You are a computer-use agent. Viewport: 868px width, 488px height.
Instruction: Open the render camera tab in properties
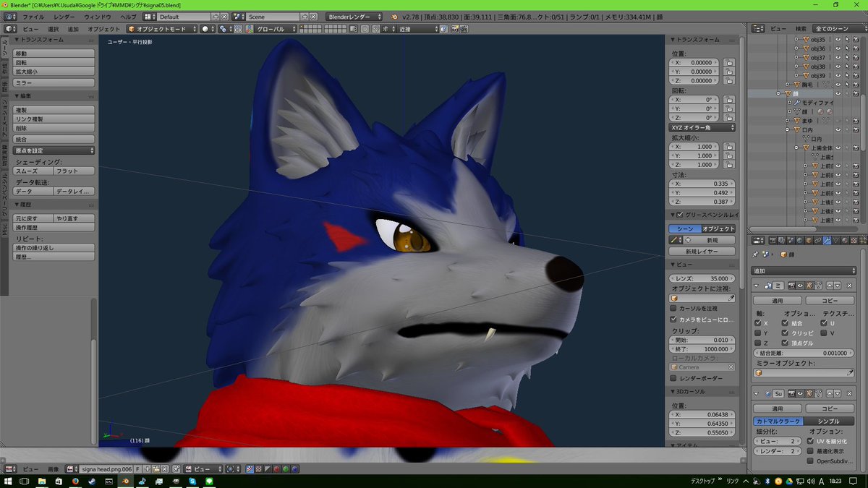(771, 241)
